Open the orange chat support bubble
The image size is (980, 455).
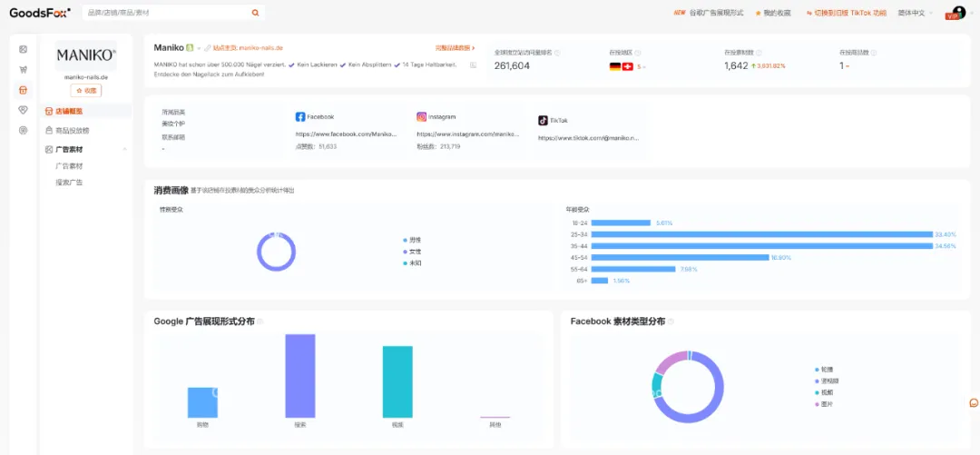click(x=973, y=402)
